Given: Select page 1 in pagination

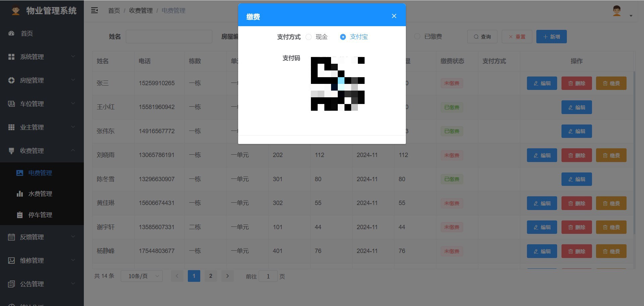Looking at the screenshot, I should pos(194,276).
